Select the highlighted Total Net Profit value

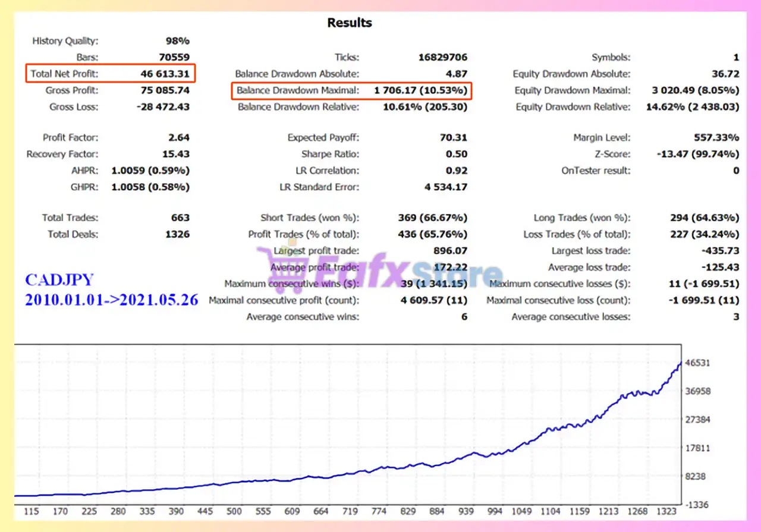coord(162,74)
